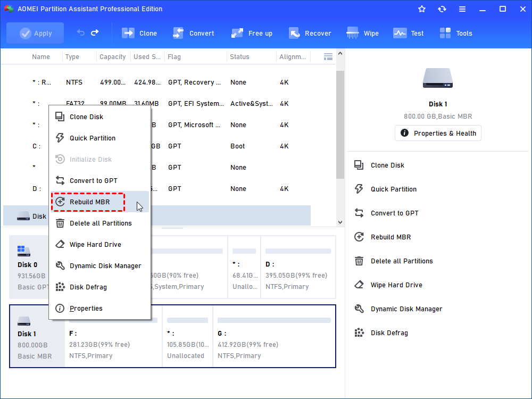This screenshot has width=532, height=399.
Task: Sort by the Name column header
Action: (41, 57)
